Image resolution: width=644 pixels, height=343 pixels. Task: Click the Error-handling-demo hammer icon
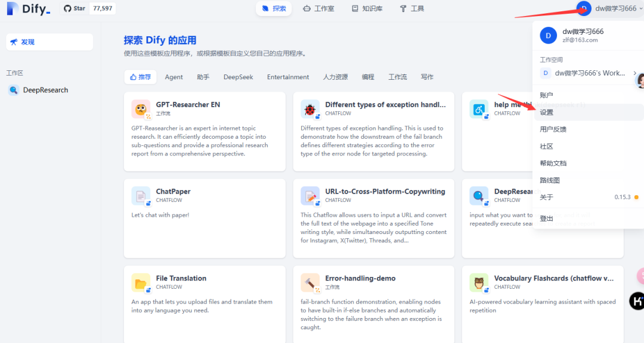[x=310, y=283]
